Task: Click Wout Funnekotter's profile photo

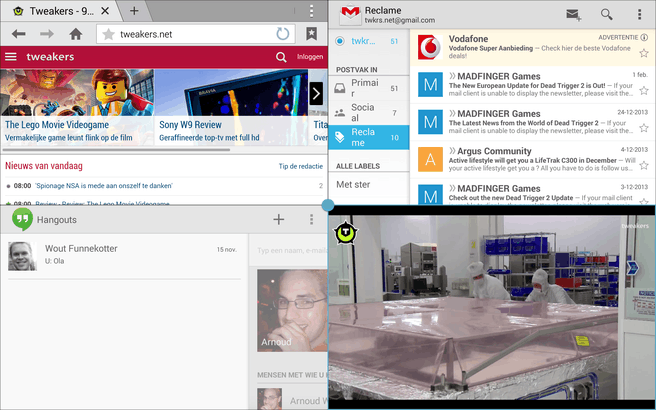Action: [22, 256]
